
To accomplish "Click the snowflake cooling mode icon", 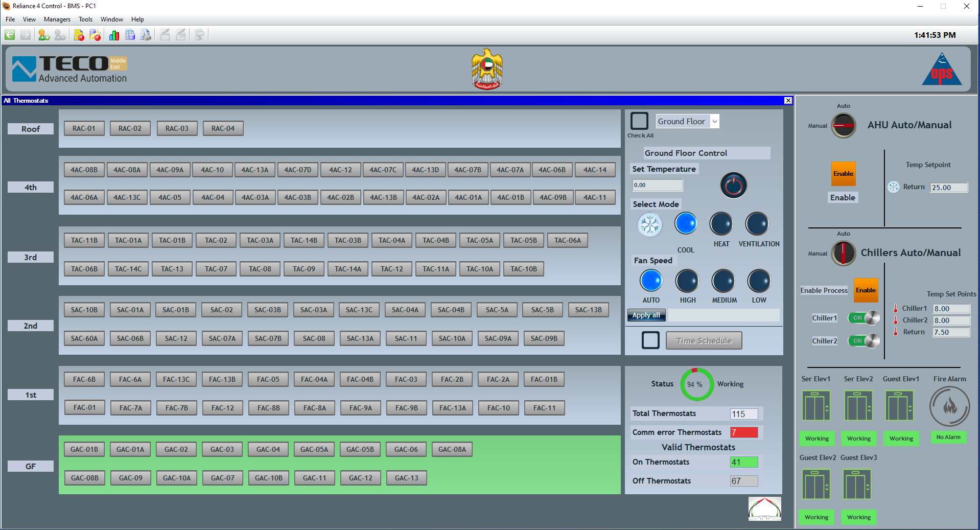I will [x=650, y=224].
